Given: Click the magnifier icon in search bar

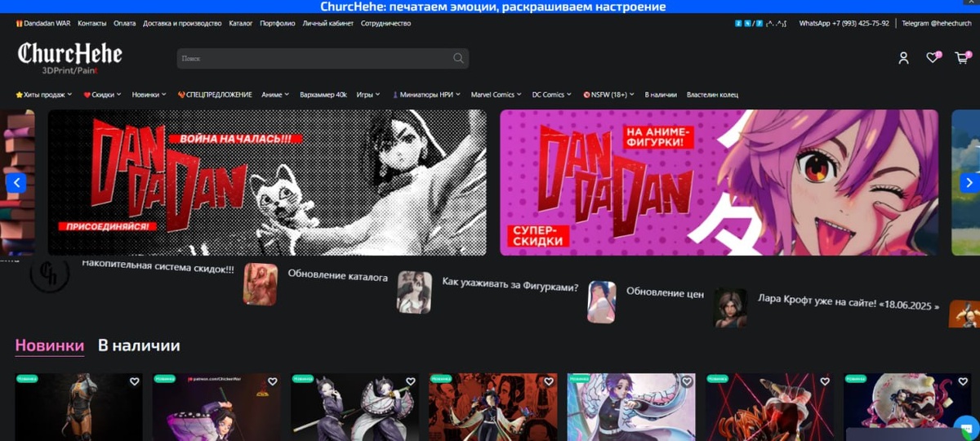Looking at the screenshot, I should pyautogui.click(x=458, y=58).
